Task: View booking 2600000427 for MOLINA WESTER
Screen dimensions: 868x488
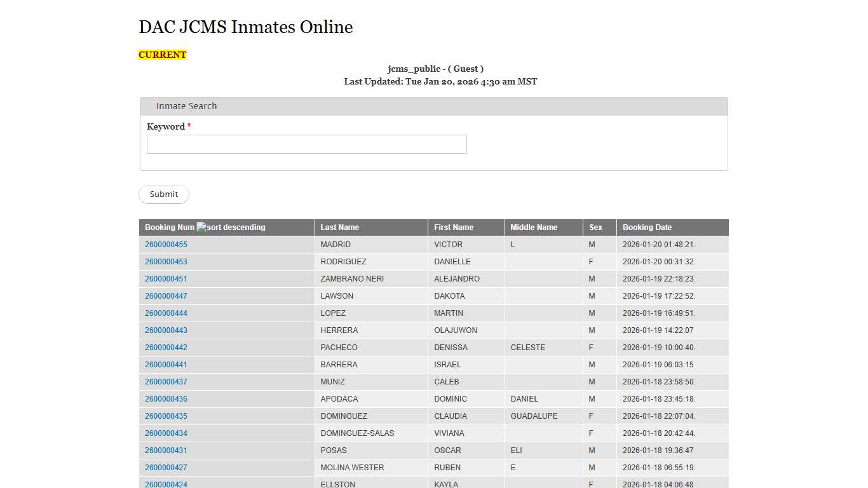Action: pos(166,467)
